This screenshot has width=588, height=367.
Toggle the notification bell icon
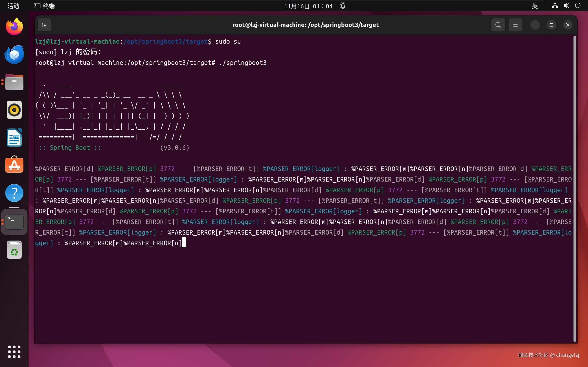click(x=343, y=6)
